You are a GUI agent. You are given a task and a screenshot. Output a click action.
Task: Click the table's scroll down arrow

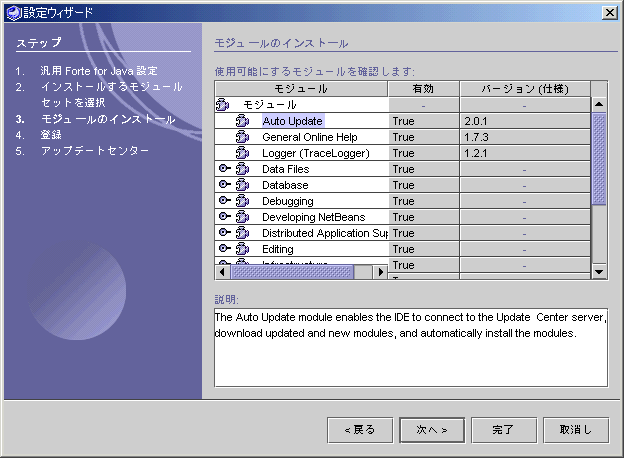tap(599, 271)
